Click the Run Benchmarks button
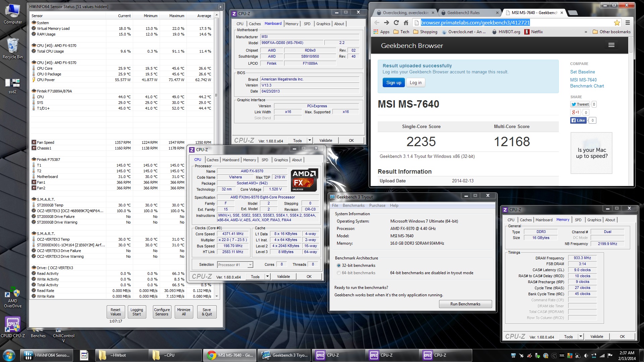The width and height of the screenshot is (644, 362). coord(465,304)
